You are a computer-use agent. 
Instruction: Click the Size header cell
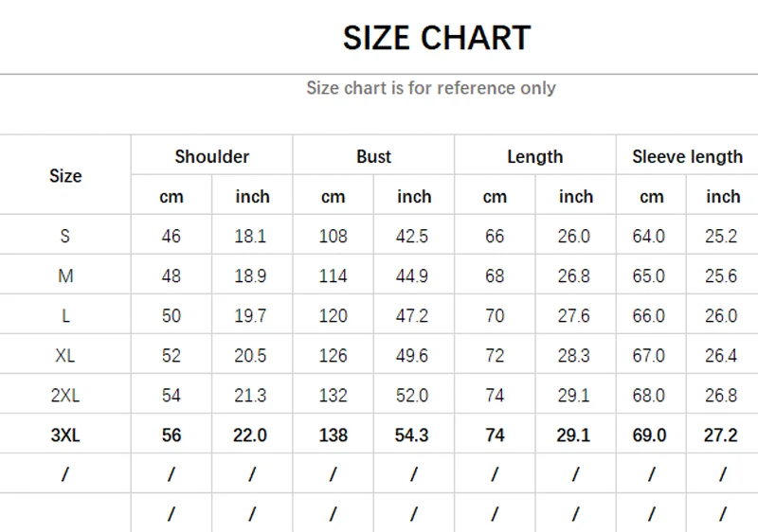pyautogui.click(x=65, y=175)
